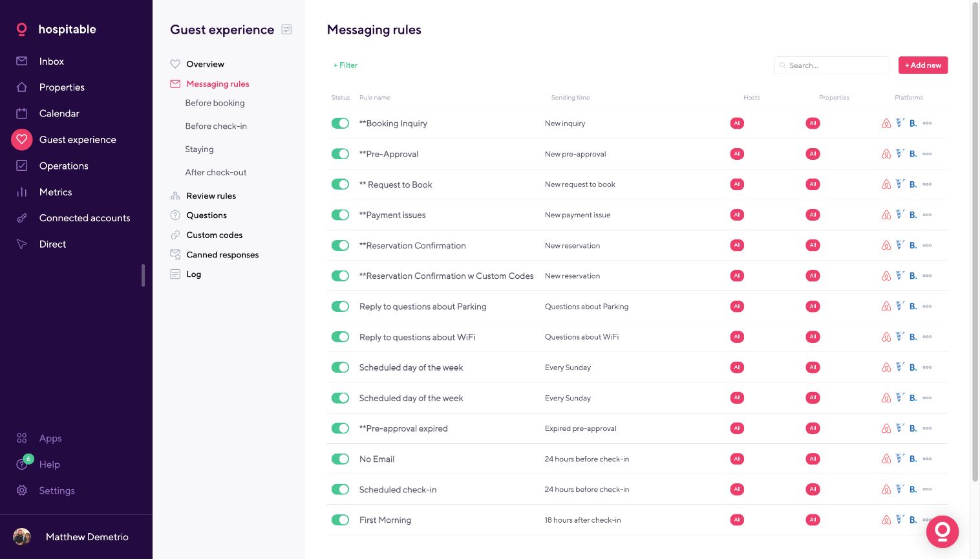The height and width of the screenshot is (559, 980).
Task: Click the Connected accounts link icon
Action: click(x=22, y=218)
